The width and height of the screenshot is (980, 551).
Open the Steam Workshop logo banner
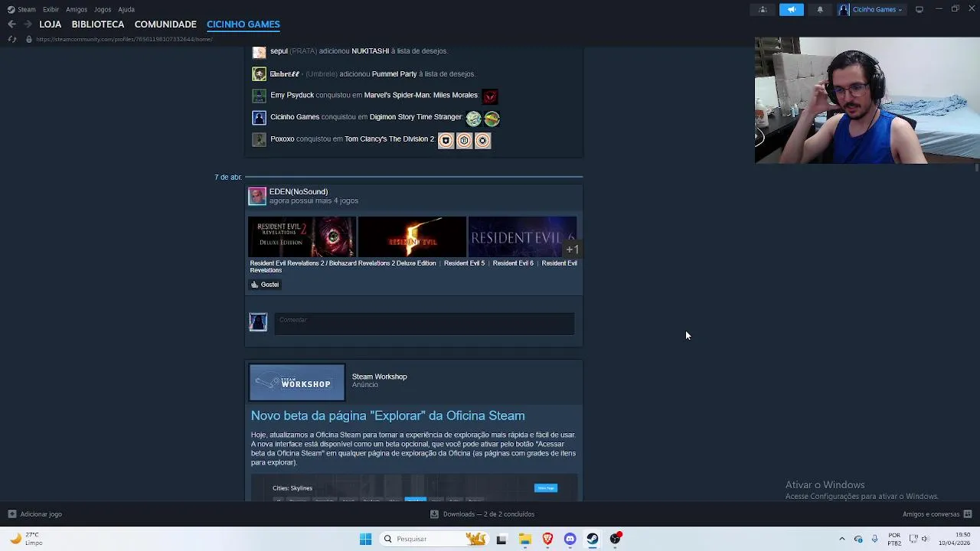tap(297, 383)
